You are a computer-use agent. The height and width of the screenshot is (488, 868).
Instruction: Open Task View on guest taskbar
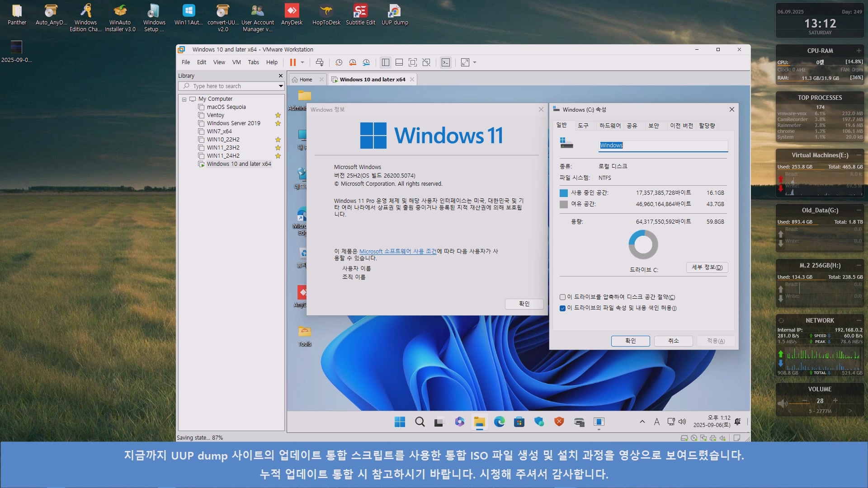(439, 422)
